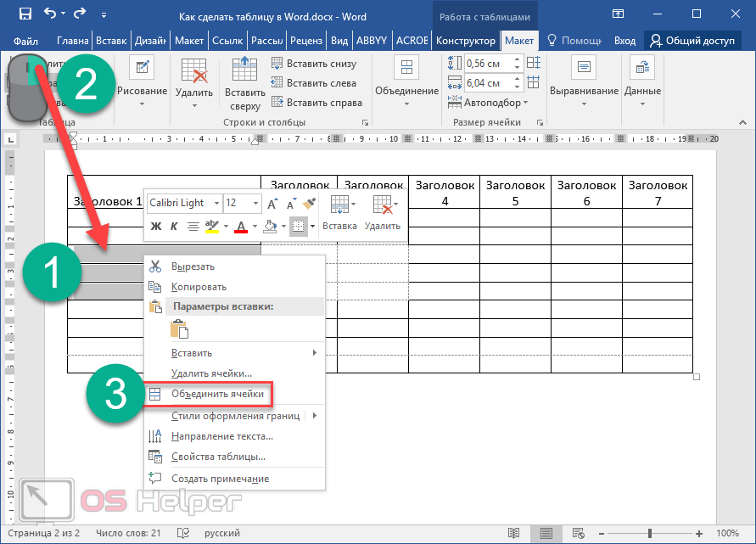Expand the Автоподбор dropdown
Viewport: 756px width, 544px height.
pyautogui.click(x=495, y=103)
